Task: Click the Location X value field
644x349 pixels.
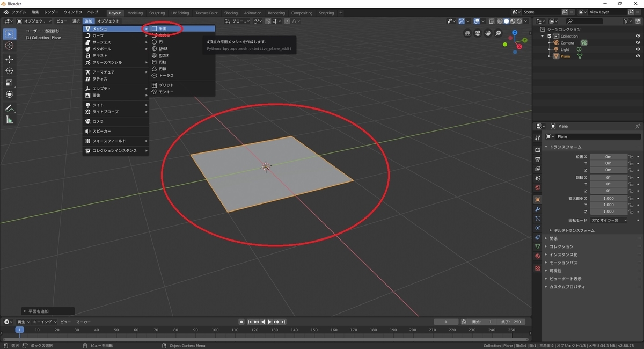Action: (609, 157)
